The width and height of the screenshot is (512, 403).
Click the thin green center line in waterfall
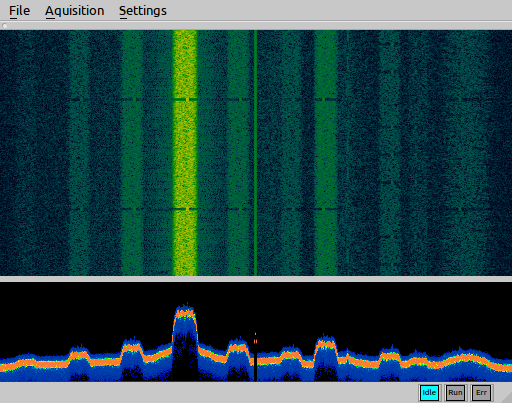[256, 153]
